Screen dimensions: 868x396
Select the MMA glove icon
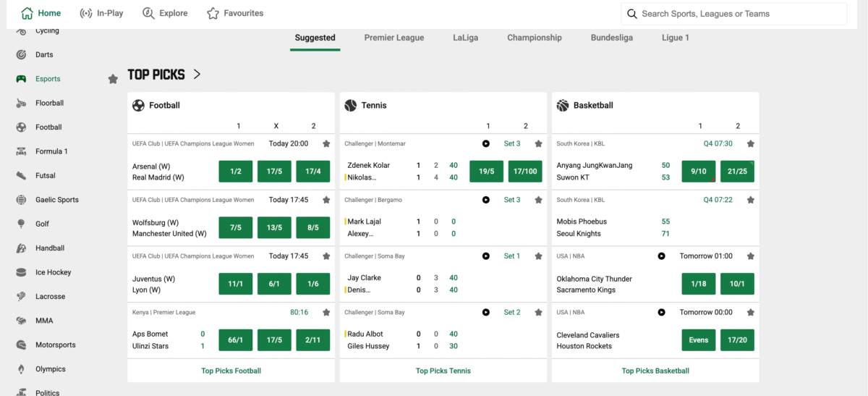[x=22, y=321]
